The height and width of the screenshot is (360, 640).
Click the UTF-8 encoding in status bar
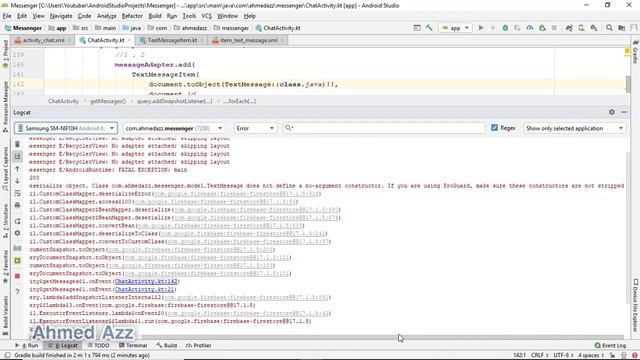coord(562,355)
